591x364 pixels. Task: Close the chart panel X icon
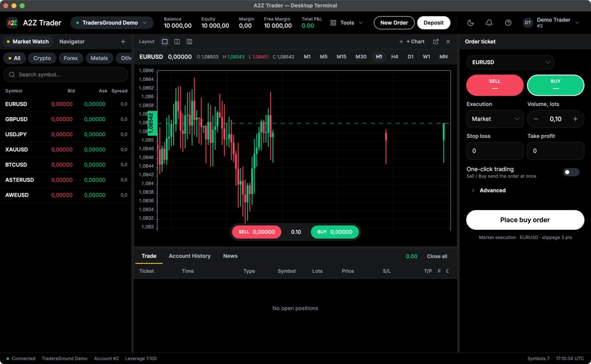click(x=448, y=41)
